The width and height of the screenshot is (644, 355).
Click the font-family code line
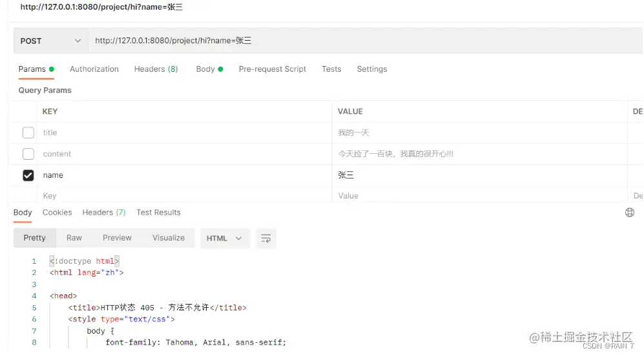coord(196,342)
